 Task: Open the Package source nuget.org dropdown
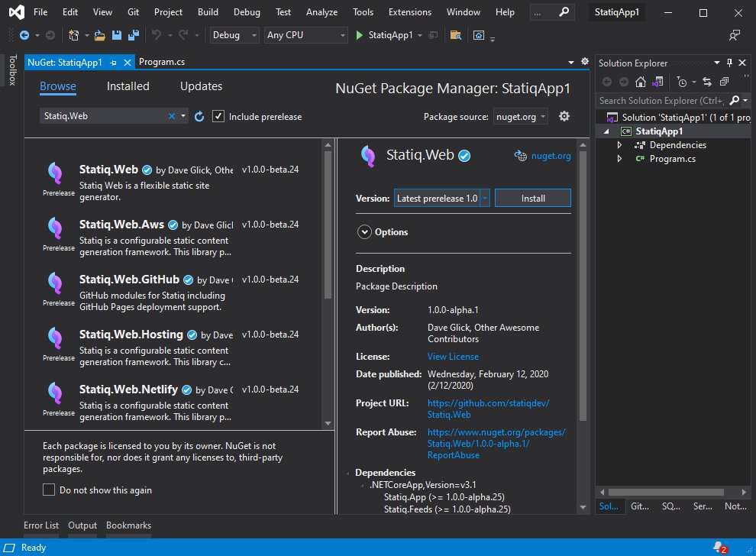point(521,117)
